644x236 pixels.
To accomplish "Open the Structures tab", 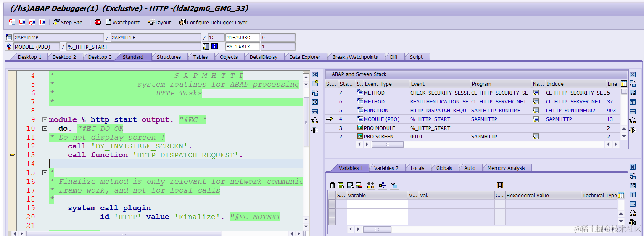I will [x=169, y=57].
